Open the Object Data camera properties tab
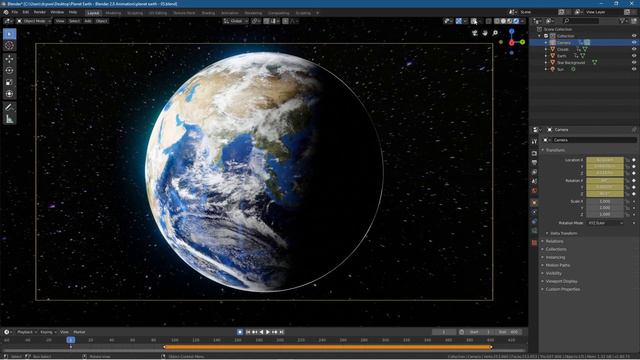 point(534,231)
